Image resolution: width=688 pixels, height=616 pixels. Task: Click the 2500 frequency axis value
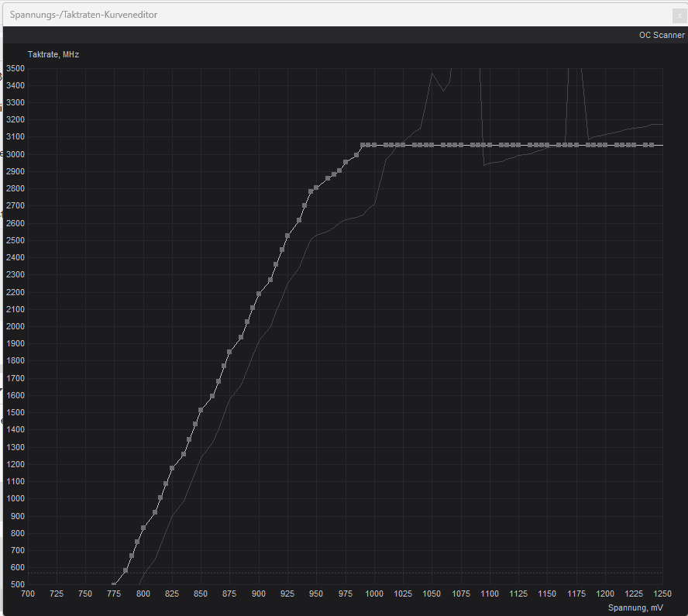click(15, 240)
